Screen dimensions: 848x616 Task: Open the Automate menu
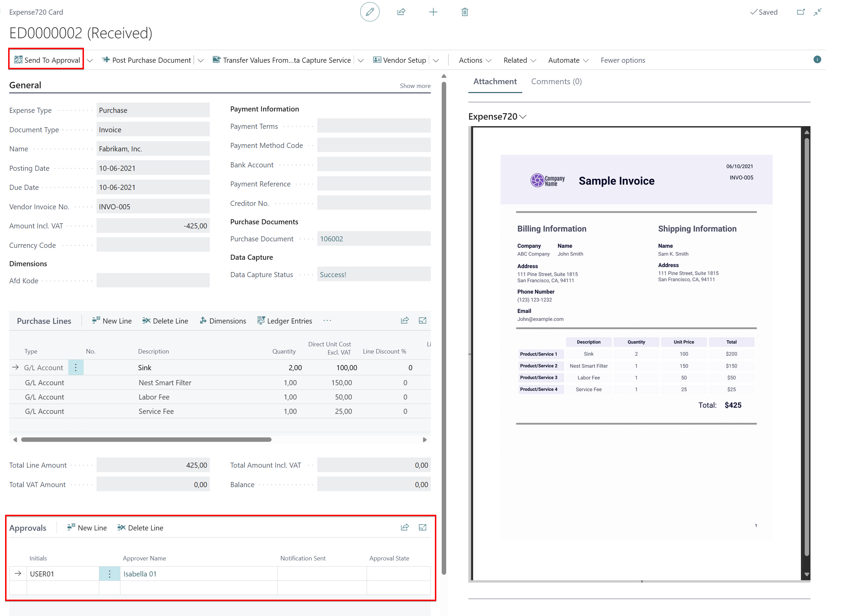click(568, 60)
